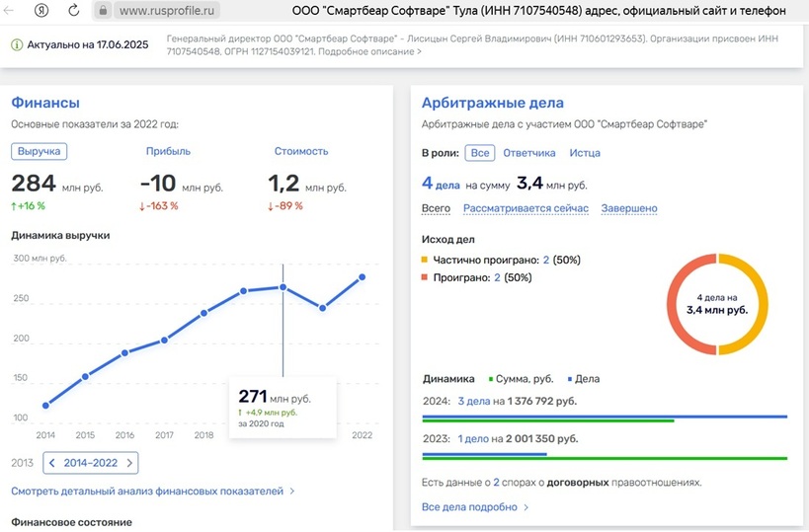Screen dimensions: 809x532
Task: Select the 2015 revenue data point
Action: (86, 376)
